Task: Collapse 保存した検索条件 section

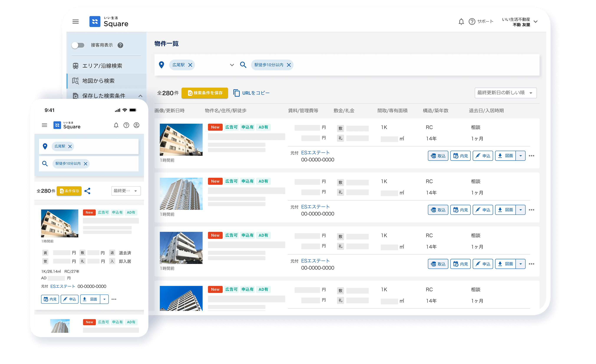Action: [x=140, y=96]
